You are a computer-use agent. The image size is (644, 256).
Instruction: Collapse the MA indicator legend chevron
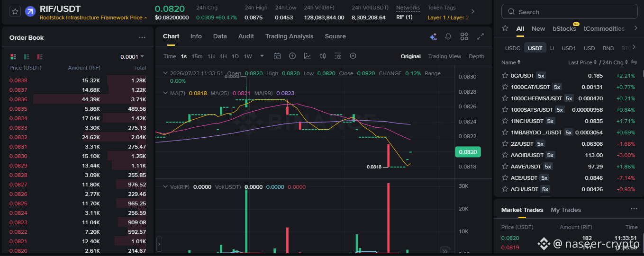pyautogui.click(x=165, y=93)
